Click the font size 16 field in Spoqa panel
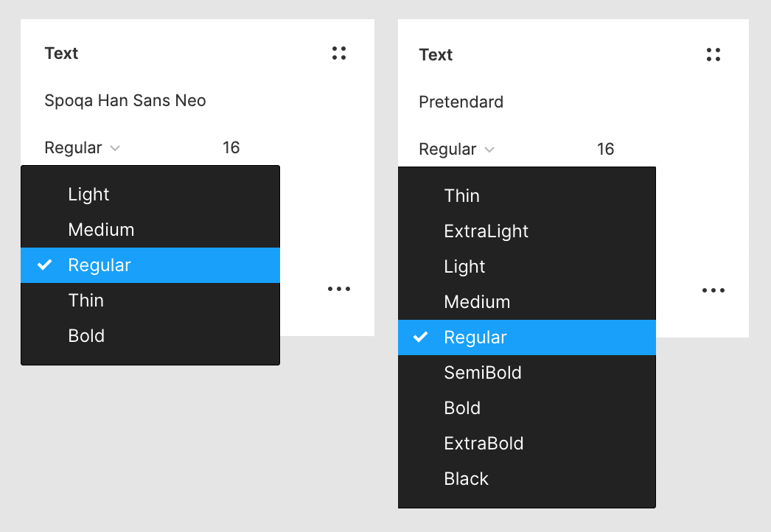Image resolution: width=771 pixels, height=532 pixels. click(x=231, y=148)
